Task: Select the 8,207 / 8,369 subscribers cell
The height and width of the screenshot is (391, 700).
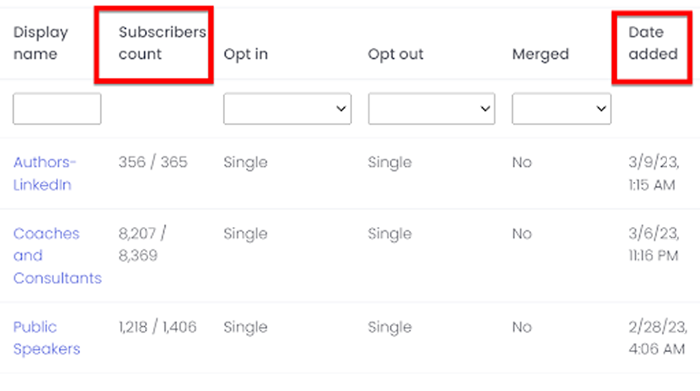Action: [142, 245]
